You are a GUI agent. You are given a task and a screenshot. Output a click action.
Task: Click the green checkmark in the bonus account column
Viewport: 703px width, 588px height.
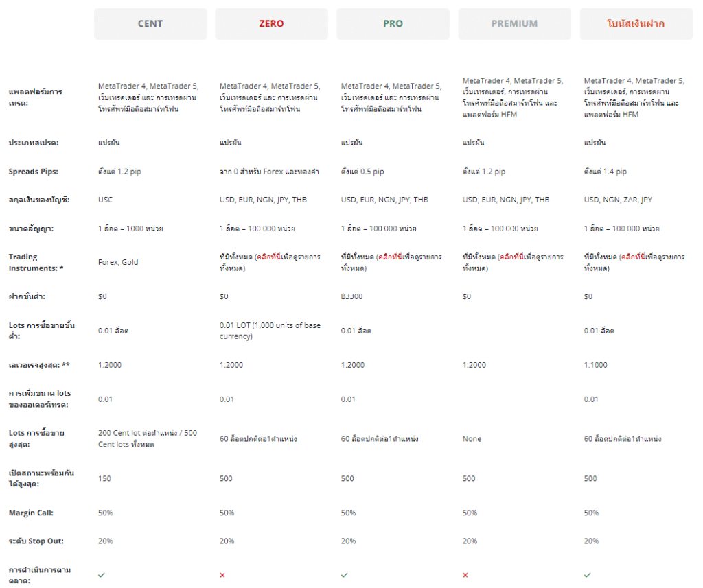pyautogui.click(x=588, y=575)
